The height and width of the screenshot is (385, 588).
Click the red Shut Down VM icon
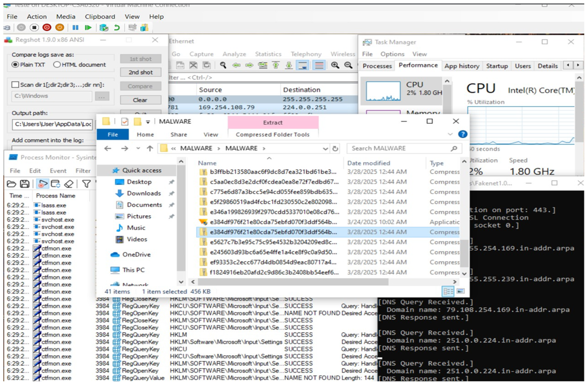47,27
